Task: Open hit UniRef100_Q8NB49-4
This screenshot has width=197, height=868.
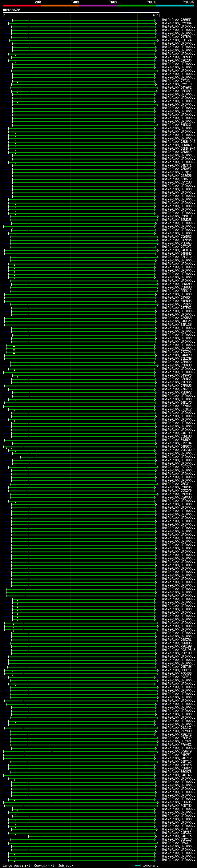Action: tap(179, 149)
